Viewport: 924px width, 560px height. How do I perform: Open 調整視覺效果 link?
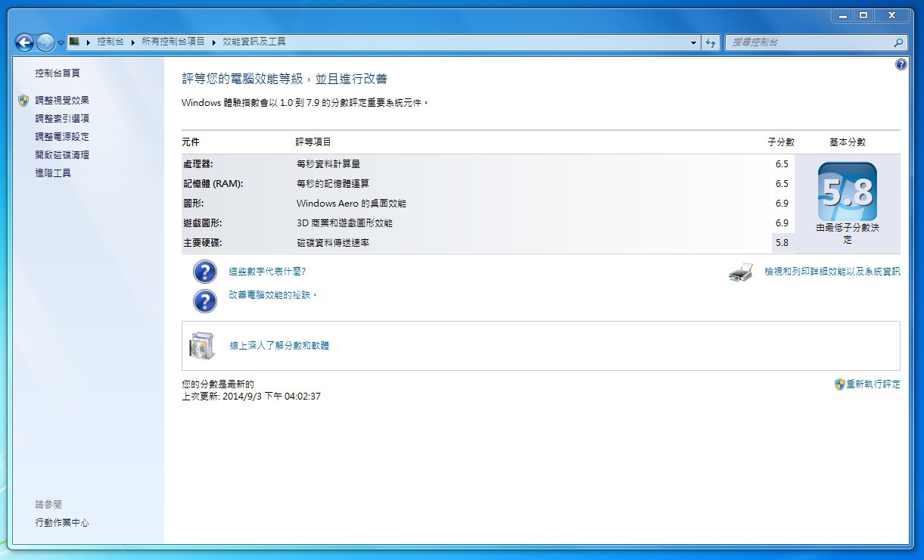tap(62, 101)
